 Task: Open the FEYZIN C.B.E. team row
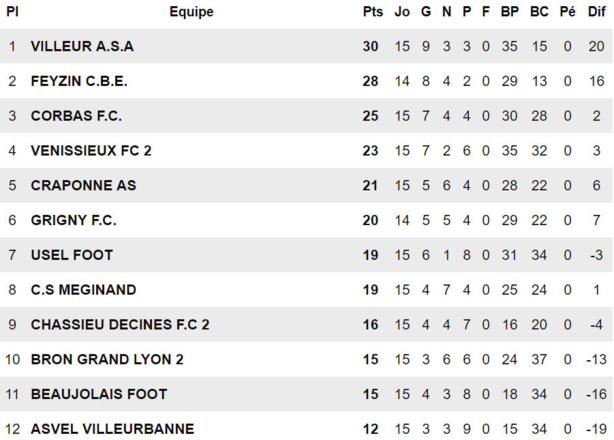tap(79, 81)
